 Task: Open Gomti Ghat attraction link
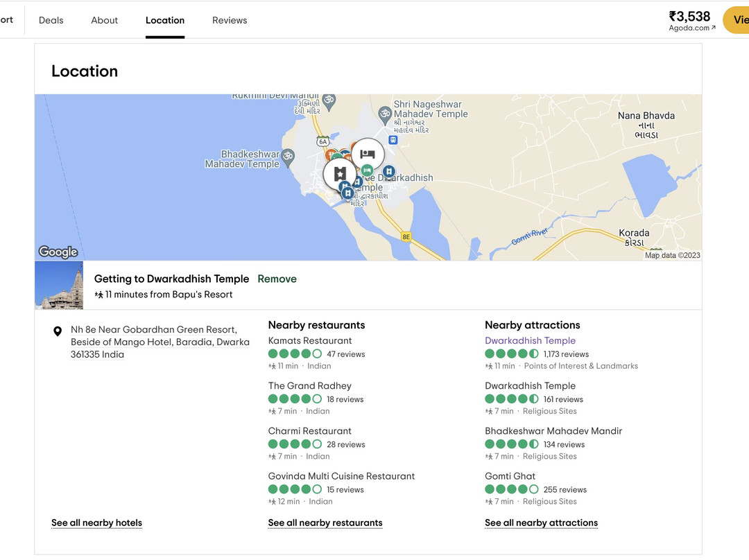(x=510, y=476)
